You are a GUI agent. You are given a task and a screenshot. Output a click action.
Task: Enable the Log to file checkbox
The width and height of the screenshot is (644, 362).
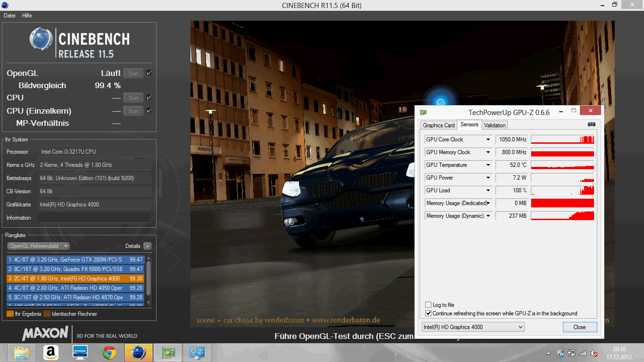(x=428, y=305)
